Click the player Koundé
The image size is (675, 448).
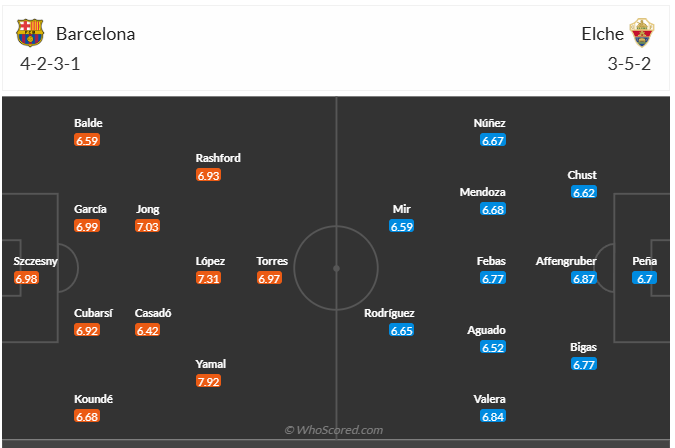[93, 399]
